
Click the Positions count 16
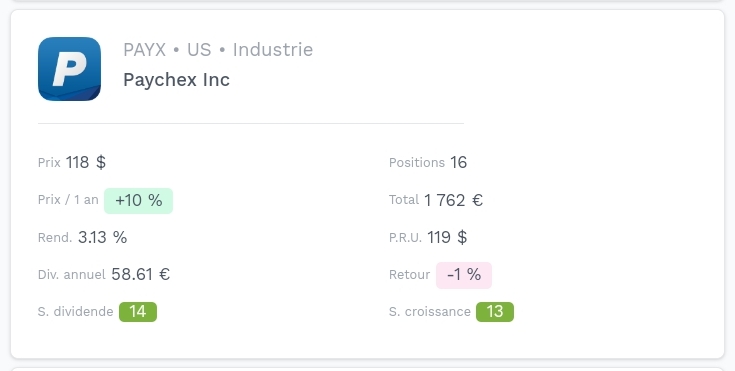(x=458, y=163)
